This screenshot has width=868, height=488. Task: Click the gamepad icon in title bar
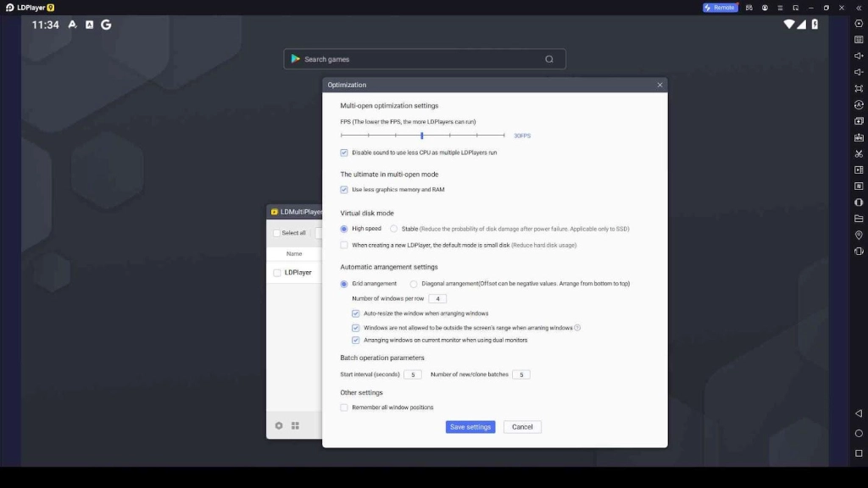(749, 8)
